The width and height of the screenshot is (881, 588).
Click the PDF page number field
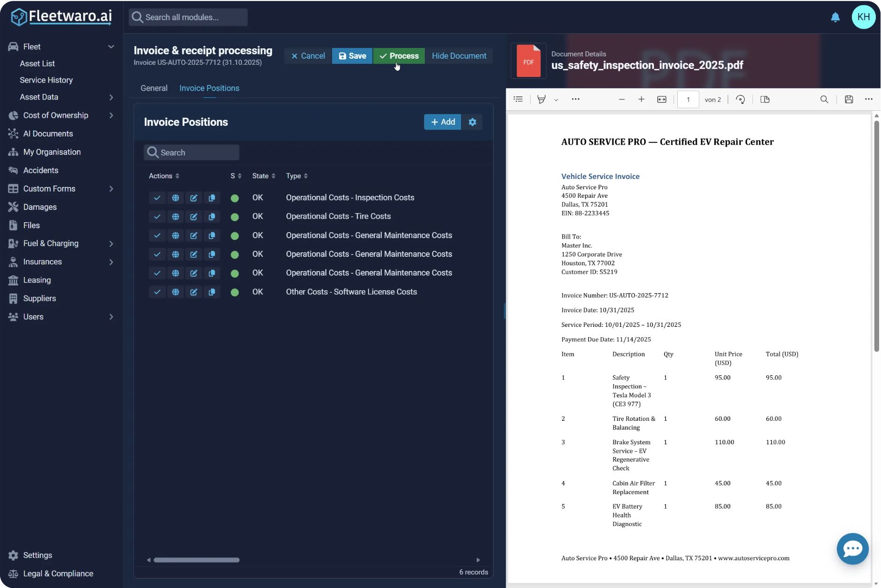[688, 100]
